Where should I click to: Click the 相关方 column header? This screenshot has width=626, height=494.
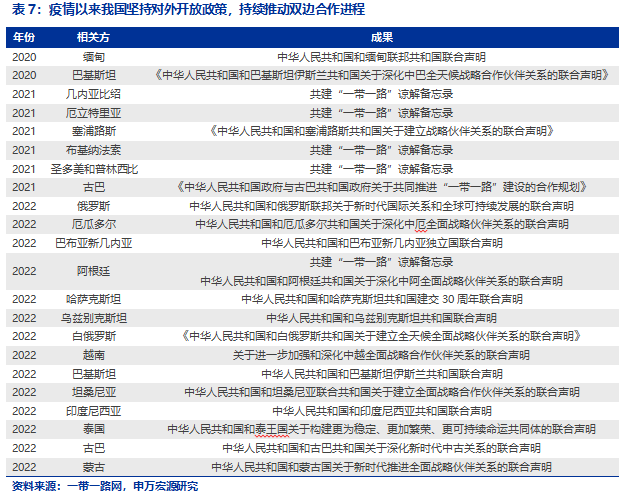(93, 38)
